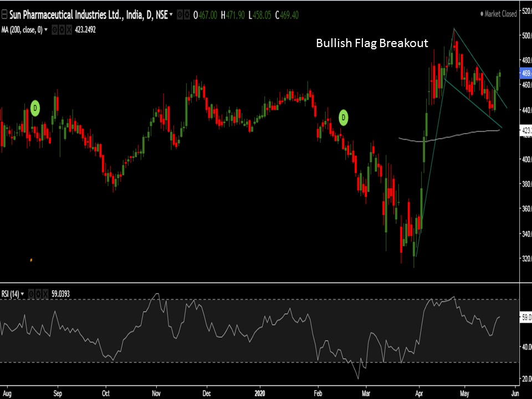Select the Bullish Flag Breakout text annotation
Viewport: 532px width, 399px height.
(x=372, y=43)
